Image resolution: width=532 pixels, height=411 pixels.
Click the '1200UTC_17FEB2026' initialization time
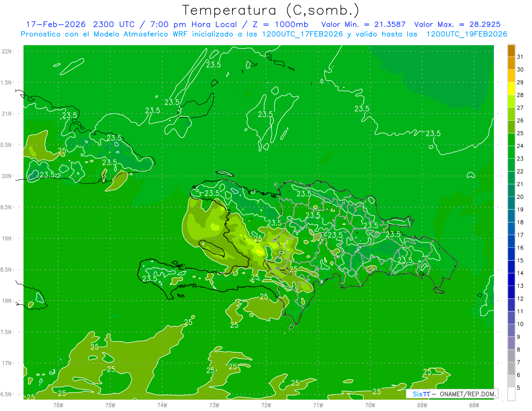pos(303,34)
